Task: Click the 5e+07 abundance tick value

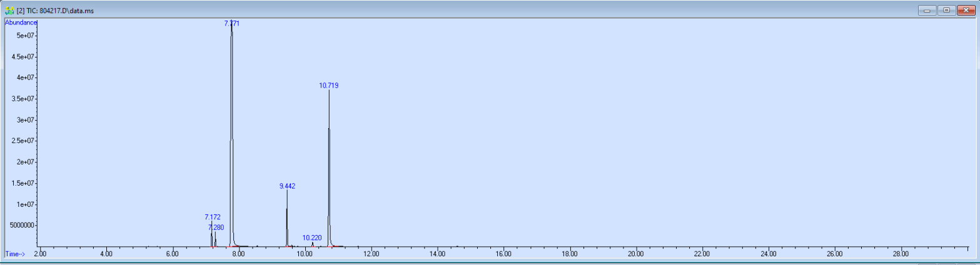Action: 25,36
